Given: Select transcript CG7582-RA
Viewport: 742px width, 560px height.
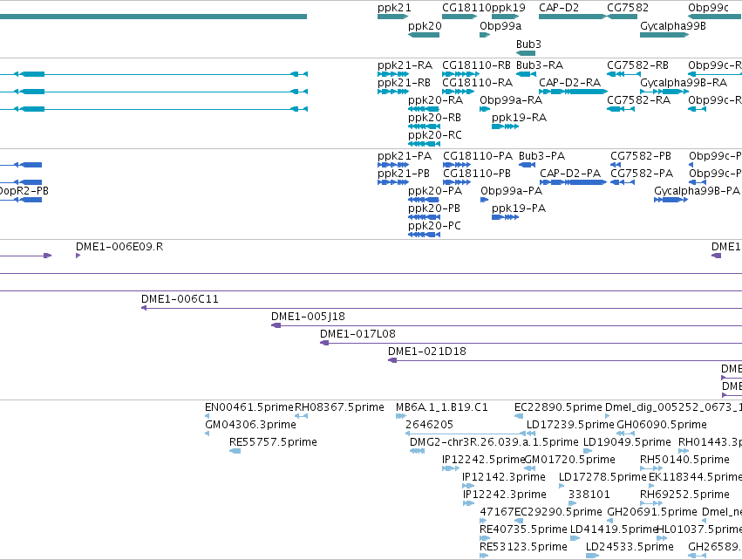Looking at the screenshot, I should click(x=621, y=109).
